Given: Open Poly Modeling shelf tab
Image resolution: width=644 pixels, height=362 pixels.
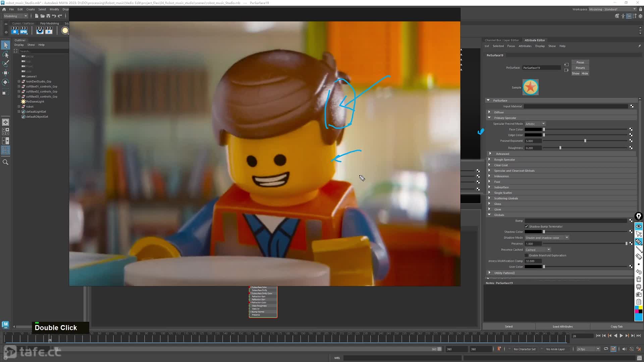Looking at the screenshot, I should pyautogui.click(x=49, y=23).
